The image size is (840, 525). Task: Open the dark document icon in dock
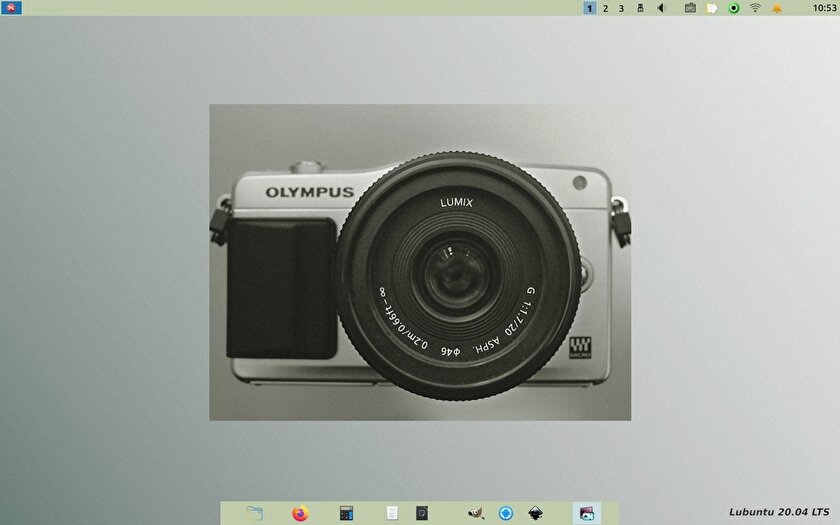(x=422, y=513)
